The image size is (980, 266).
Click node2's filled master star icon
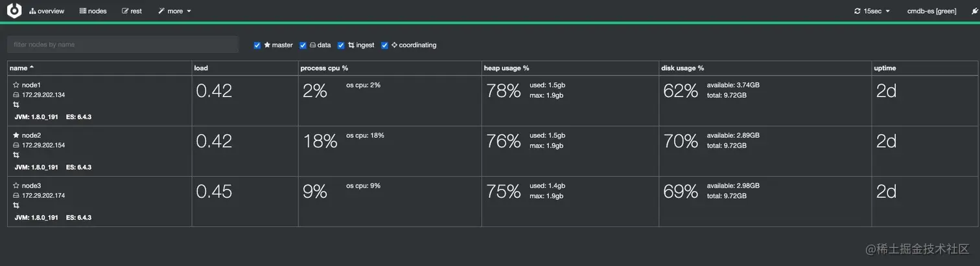tap(16, 135)
